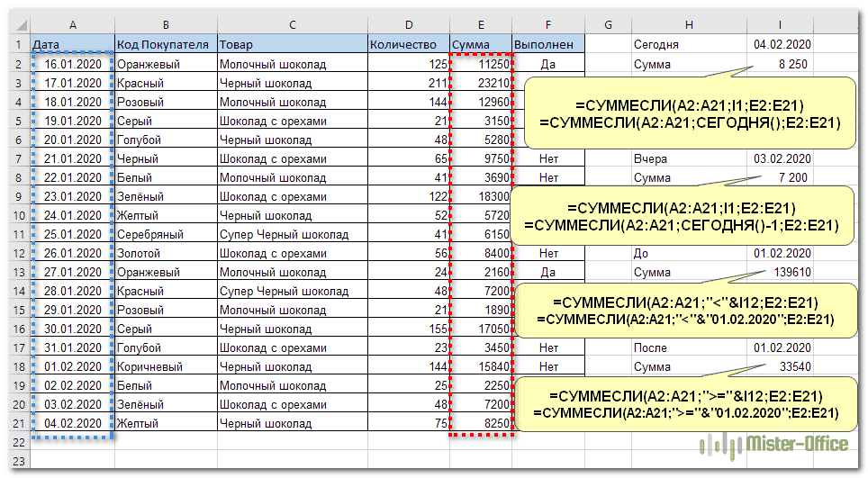This screenshot has height=478, width=868.
Task: Click the 'Серебряный' customer cell
Action: point(166,234)
